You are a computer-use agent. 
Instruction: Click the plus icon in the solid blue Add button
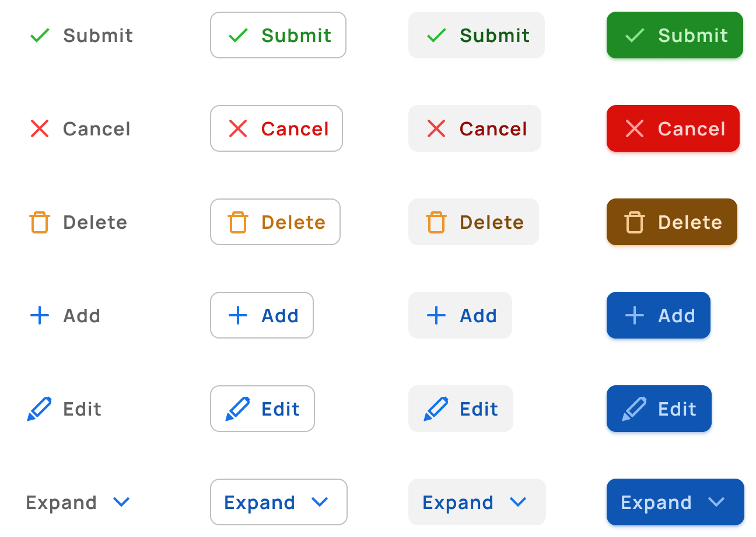pyautogui.click(x=635, y=316)
